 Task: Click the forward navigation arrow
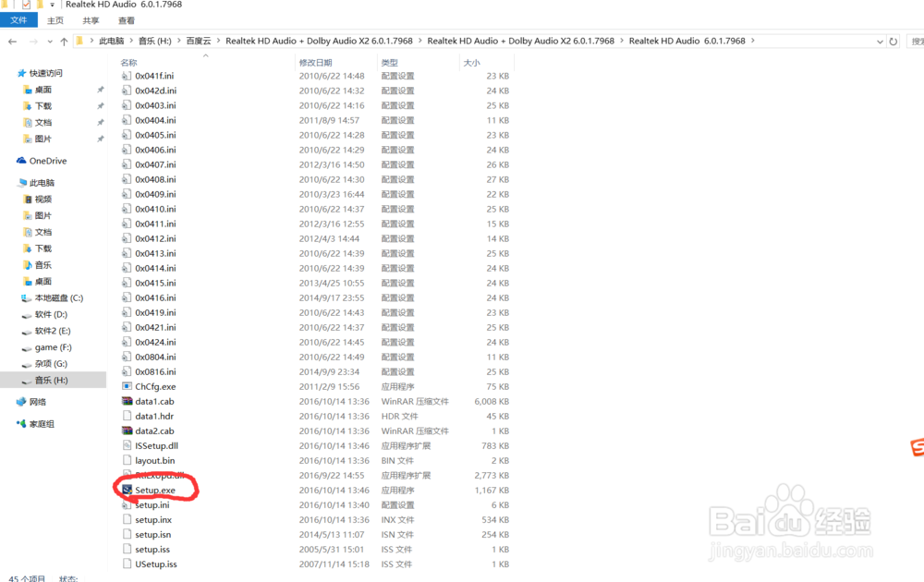(x=33, y=42)
